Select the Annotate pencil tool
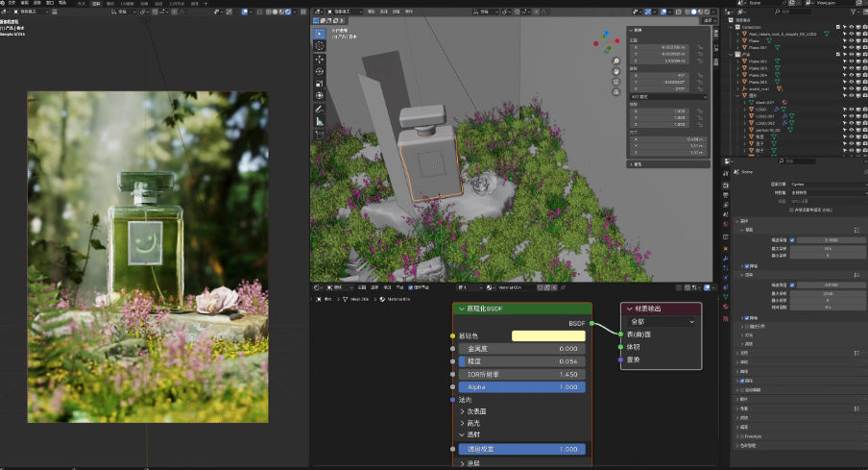The width and height of the screenshot is (868, 470). coord(320,109)
